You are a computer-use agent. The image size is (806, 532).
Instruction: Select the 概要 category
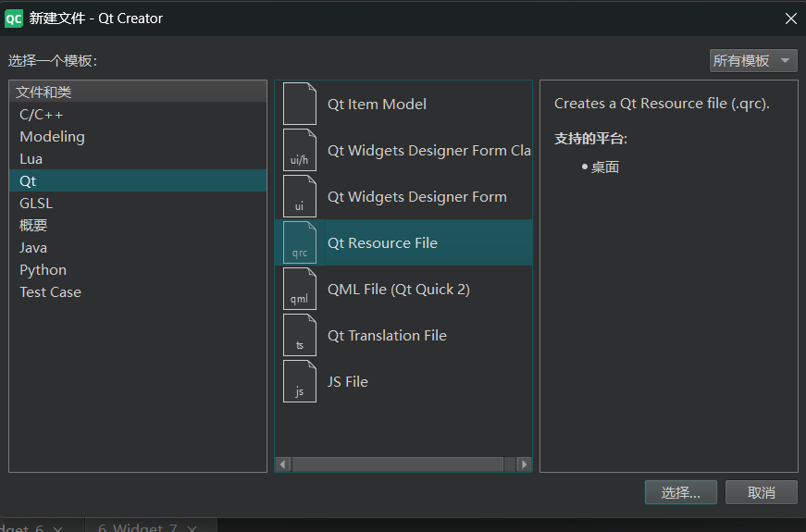point(138,225)
